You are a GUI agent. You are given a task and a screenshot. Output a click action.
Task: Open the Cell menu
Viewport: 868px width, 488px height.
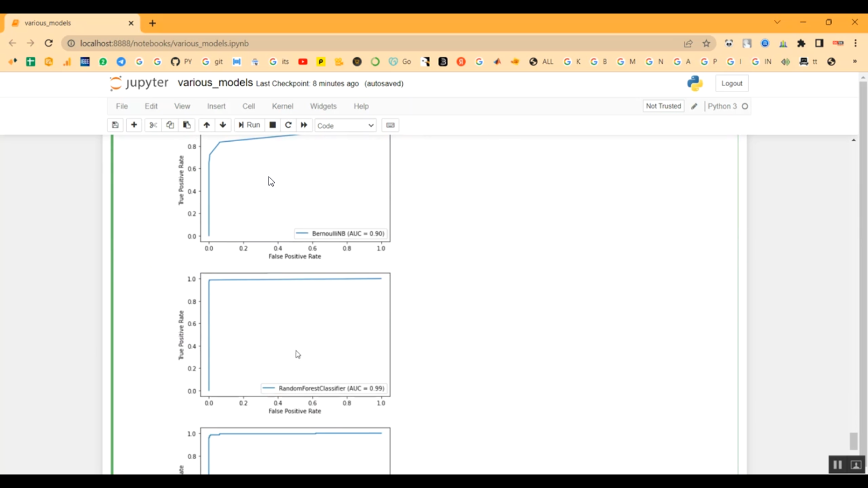click(249, 106)
